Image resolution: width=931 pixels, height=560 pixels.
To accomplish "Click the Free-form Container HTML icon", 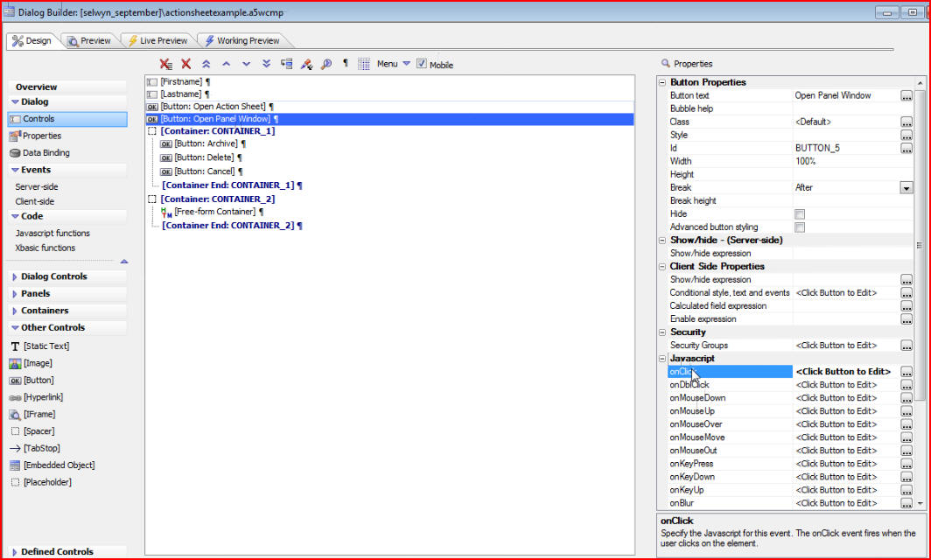I will point(167,212).
